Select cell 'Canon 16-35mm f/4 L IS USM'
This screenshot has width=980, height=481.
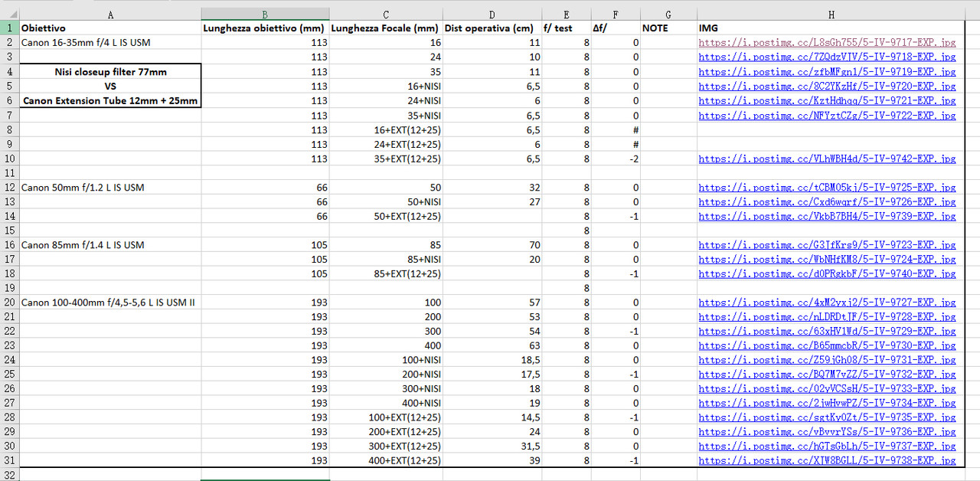tap(110, 43)
